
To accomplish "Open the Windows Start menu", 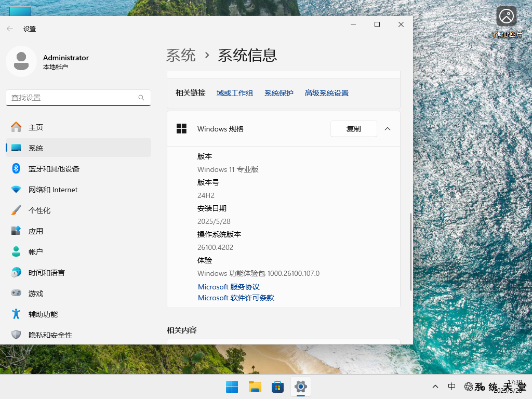I will 232,387.
